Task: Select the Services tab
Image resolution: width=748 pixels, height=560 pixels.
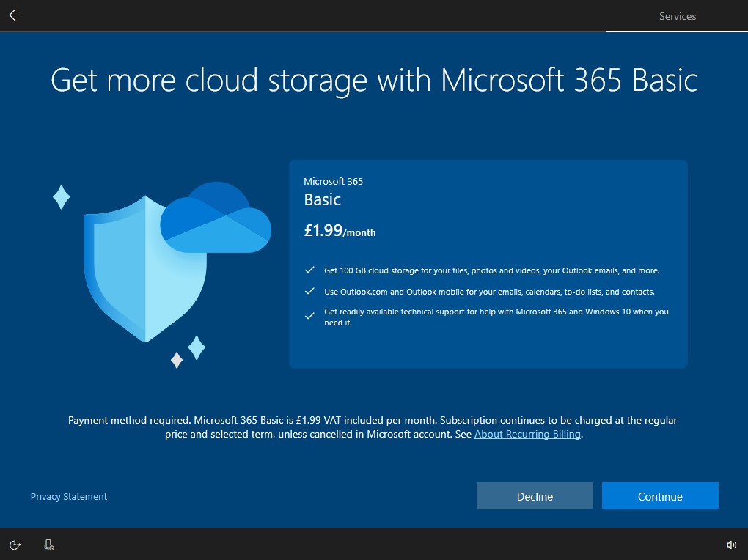Action: (678, 16)
